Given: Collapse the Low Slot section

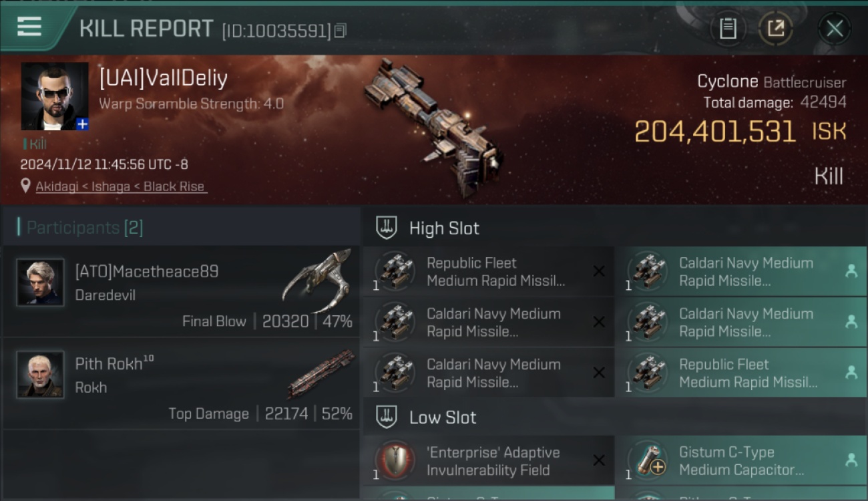Looking at the screenshot, I should (615, 417).
